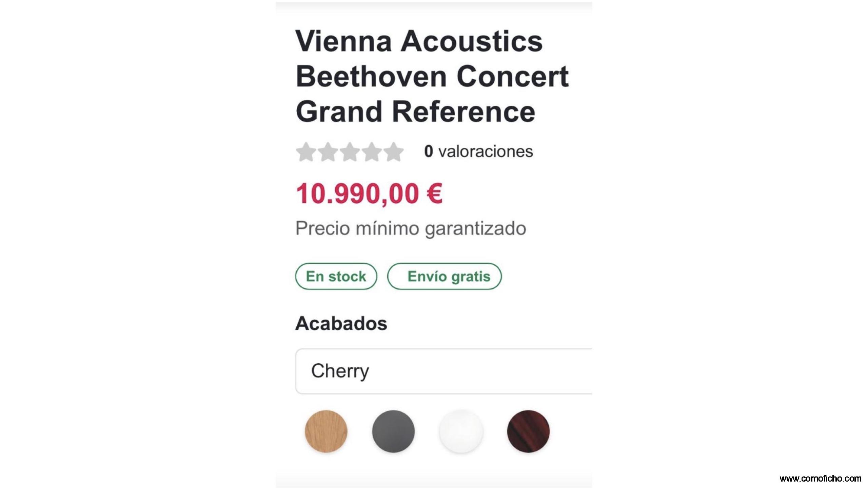Image resolution: width=868 pixels, height=488 pixels.
Task: Click the Grand Reference title line
Action: click(415, 112)
